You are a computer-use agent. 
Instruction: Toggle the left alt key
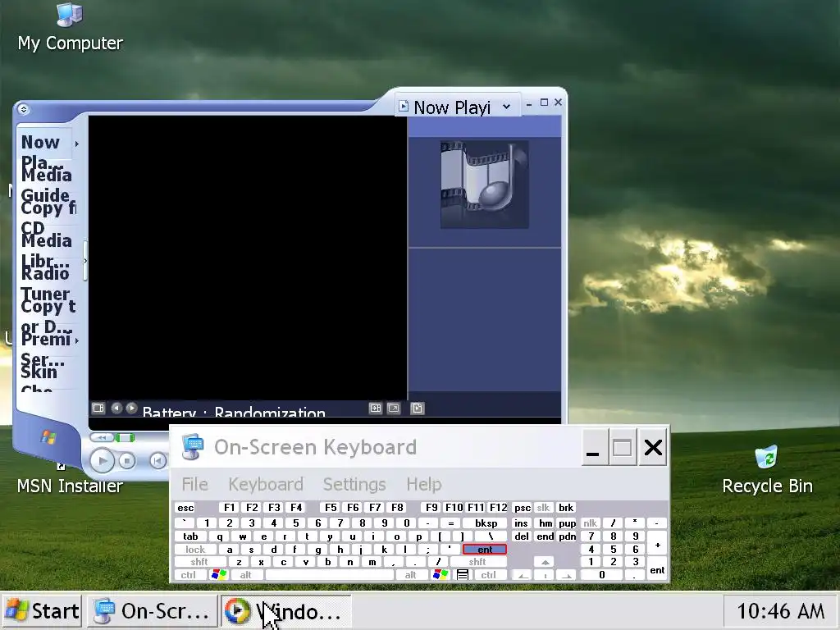click(245, 575)
